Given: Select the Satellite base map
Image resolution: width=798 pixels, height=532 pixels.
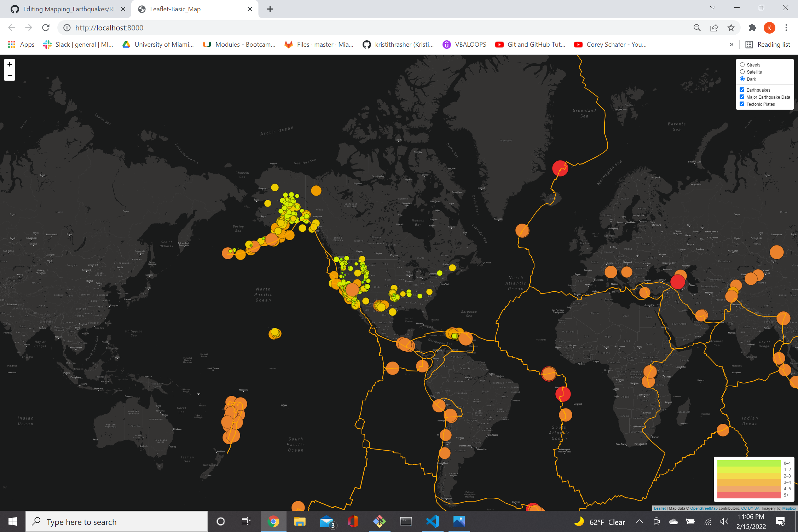Looking at the screenshot, I should click(x=742, y=71).
